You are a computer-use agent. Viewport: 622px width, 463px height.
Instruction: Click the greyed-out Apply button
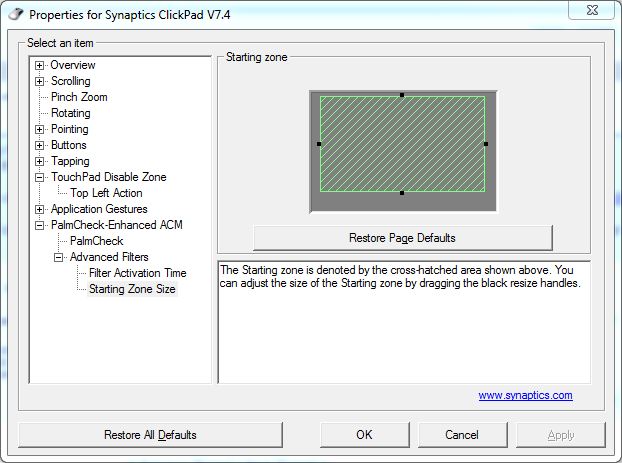(x=561, y=435)
